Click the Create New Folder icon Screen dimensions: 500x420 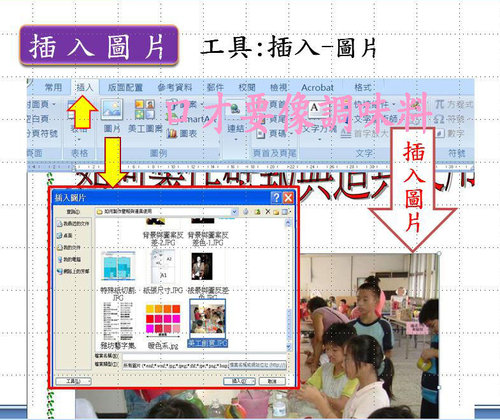click(x=276, y=212)
